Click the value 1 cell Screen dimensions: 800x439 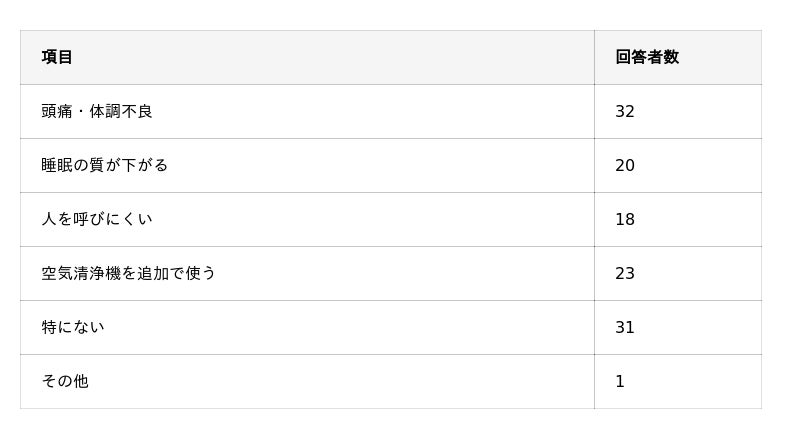620,381
